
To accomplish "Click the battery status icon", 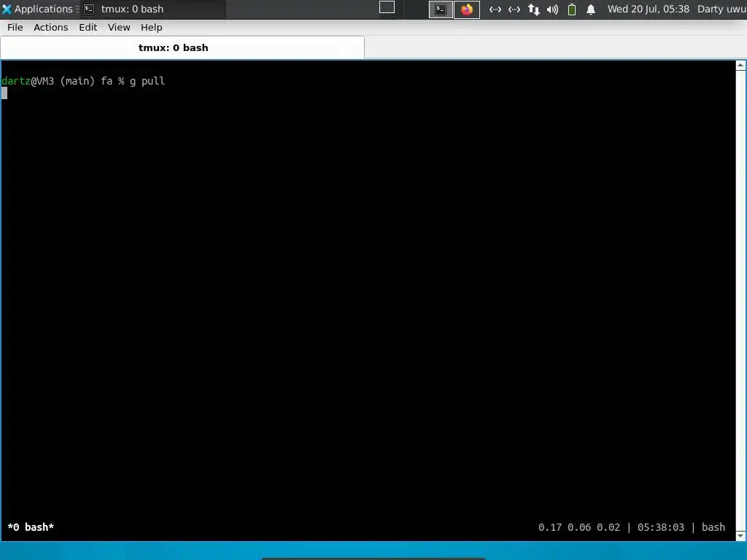I will point(572,9).
